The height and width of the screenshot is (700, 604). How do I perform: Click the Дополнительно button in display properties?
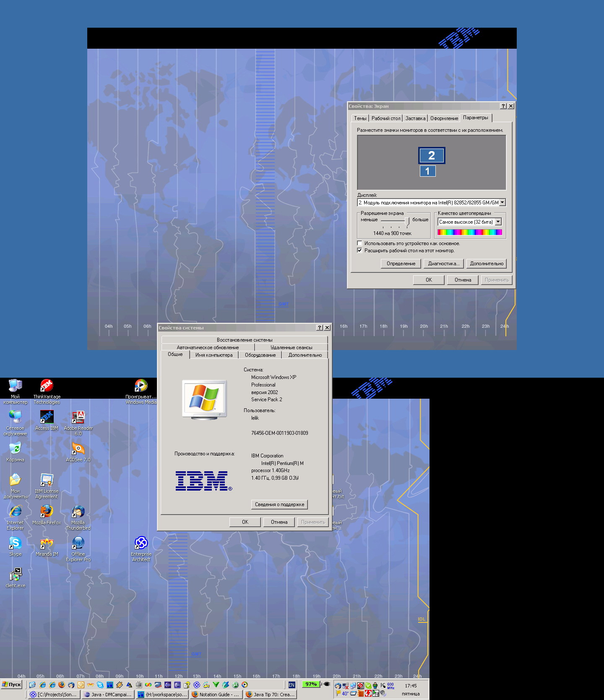[x=486, y=264]
